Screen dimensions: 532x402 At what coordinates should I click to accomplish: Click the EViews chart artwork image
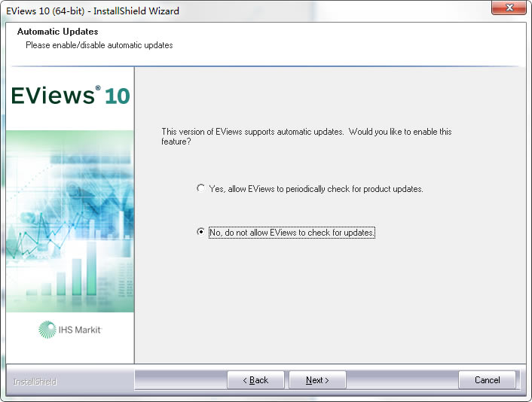[70, 221]
